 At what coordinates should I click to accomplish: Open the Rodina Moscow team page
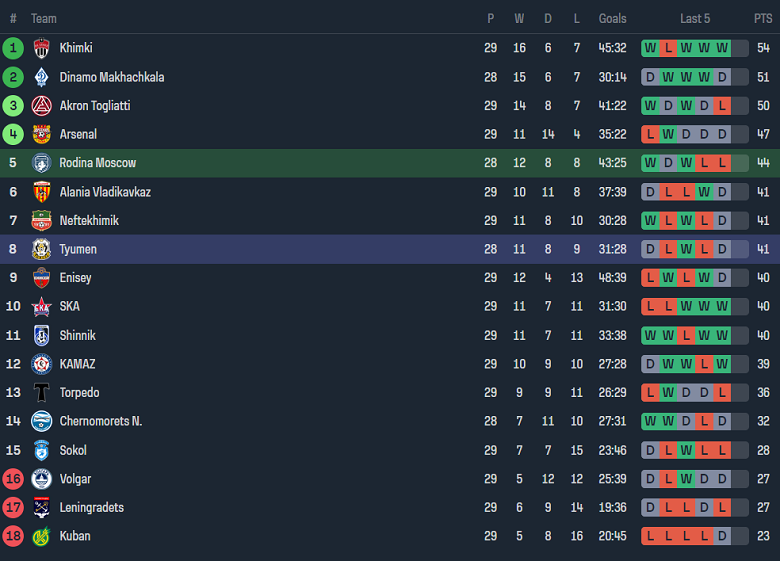click(x=97, y=163)
